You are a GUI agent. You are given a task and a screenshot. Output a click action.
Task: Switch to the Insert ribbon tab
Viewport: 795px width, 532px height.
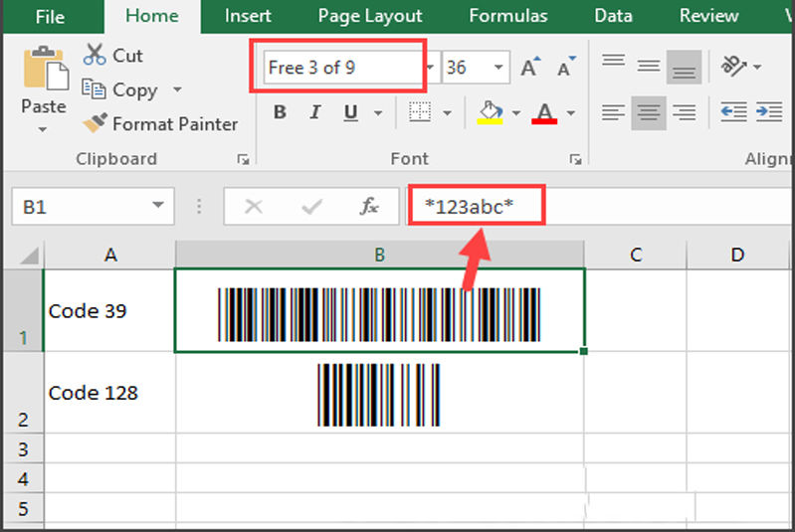248,16
